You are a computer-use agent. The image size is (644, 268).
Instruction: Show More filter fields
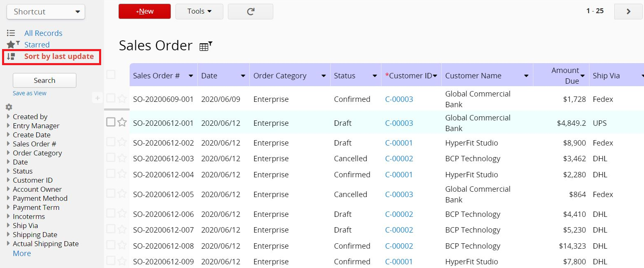[x=22, y=253]
